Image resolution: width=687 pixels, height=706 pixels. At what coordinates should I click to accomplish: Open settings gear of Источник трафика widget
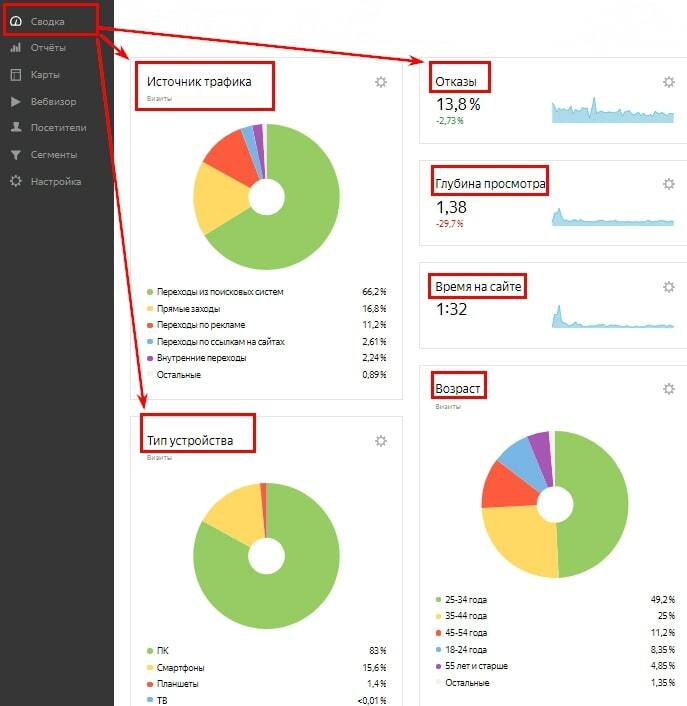381,82
